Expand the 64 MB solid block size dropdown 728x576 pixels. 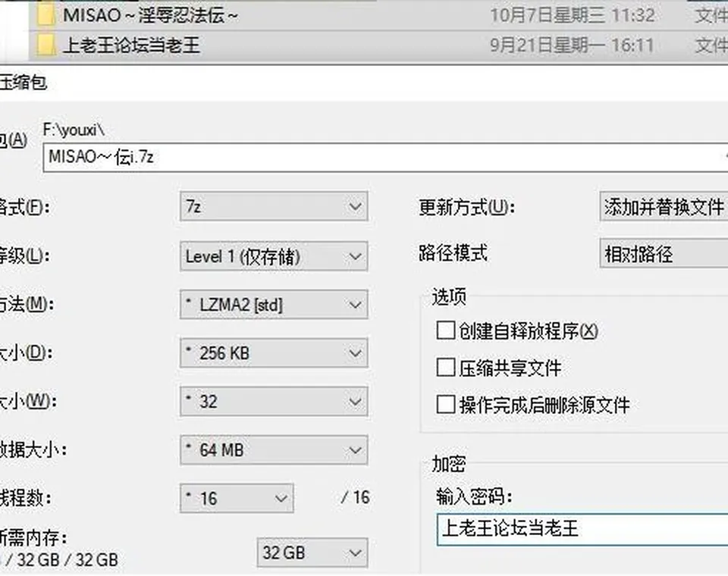274,449
